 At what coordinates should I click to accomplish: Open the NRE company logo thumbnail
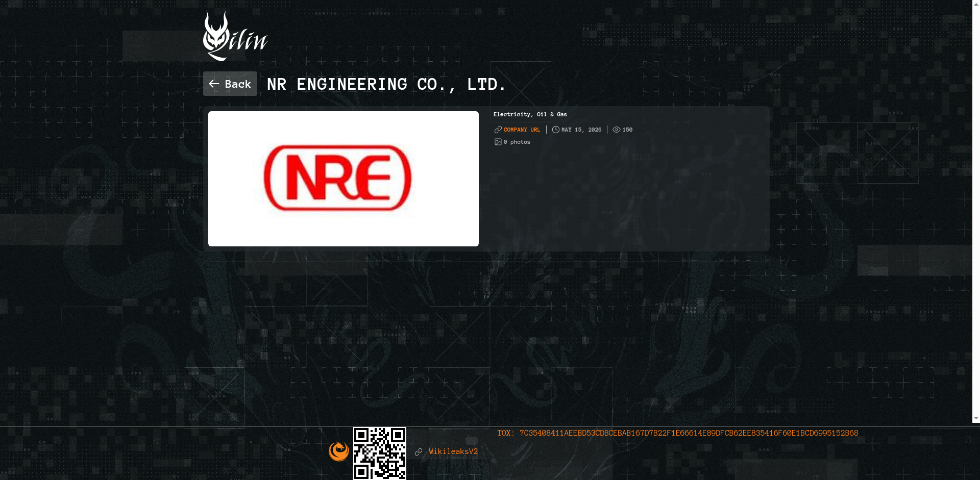tap(344, 179)
